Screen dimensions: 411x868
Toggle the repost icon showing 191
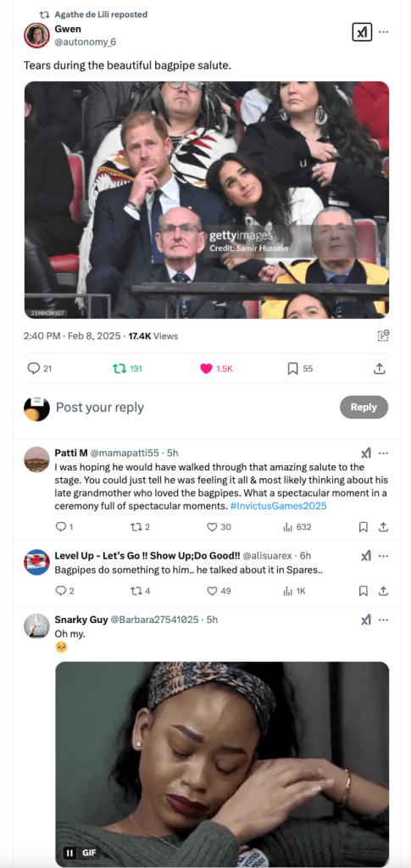[x=119, y=369]
